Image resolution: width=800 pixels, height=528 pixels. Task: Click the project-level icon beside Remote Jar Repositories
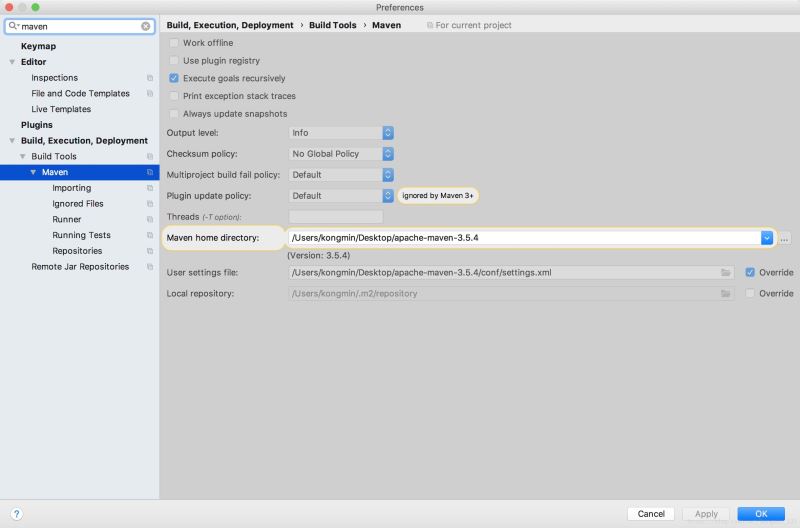(150, 267)
